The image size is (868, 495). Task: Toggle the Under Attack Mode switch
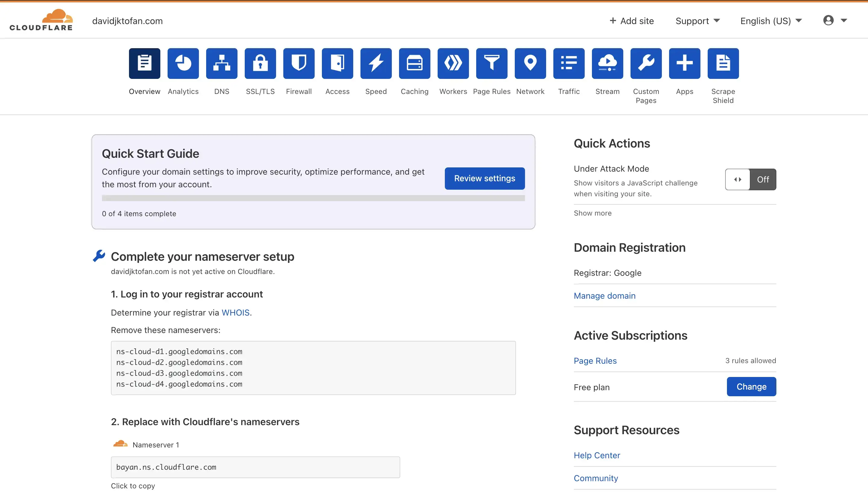coord(750,179)
